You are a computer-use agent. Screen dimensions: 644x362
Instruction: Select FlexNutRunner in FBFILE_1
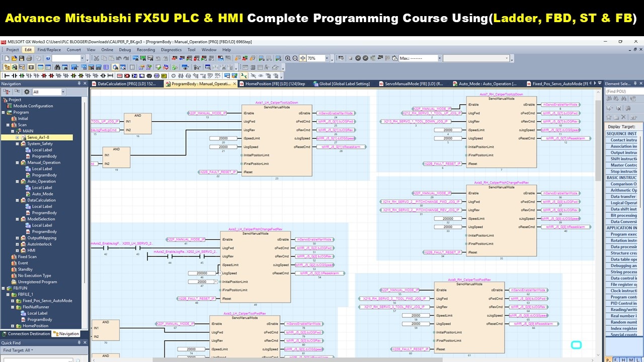coord(36,307)
